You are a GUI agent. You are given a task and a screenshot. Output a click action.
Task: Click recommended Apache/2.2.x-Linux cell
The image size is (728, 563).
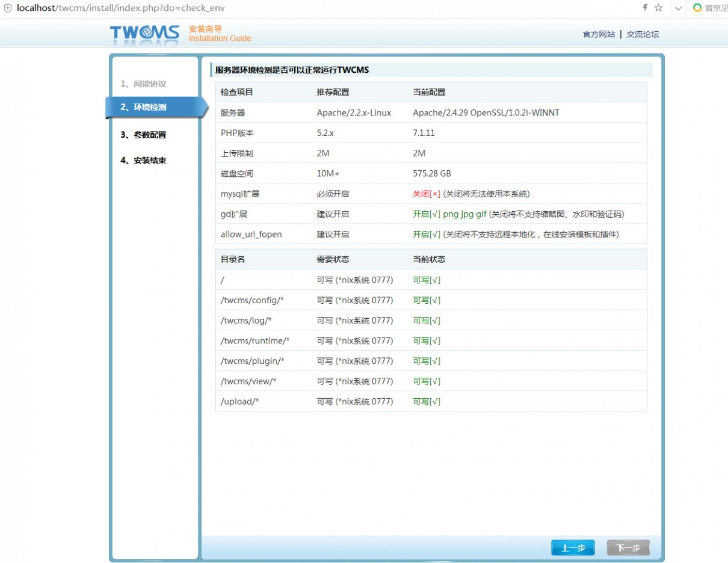coord(354,112)
